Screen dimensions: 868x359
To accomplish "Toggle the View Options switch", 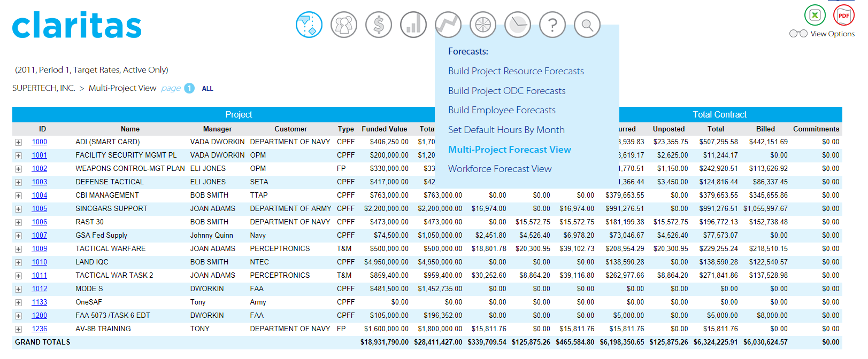I will pos(798,34).
